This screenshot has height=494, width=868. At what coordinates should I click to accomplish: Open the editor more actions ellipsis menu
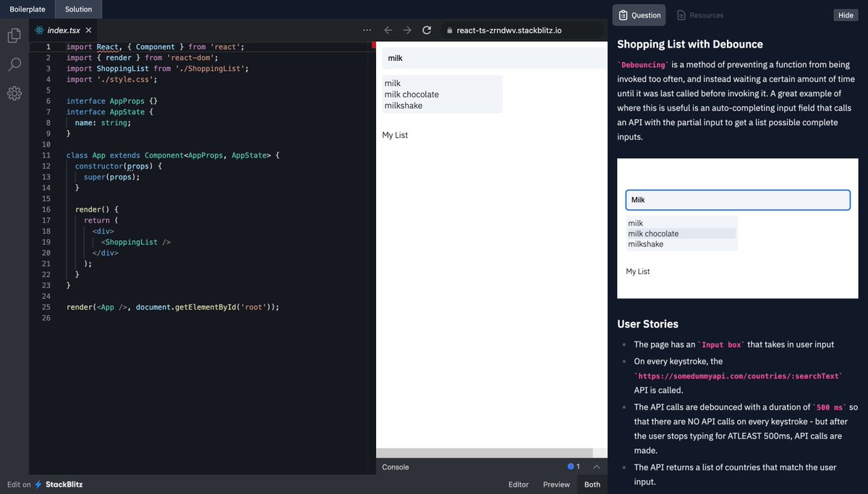pyautogui.click(x=367, y=30)
